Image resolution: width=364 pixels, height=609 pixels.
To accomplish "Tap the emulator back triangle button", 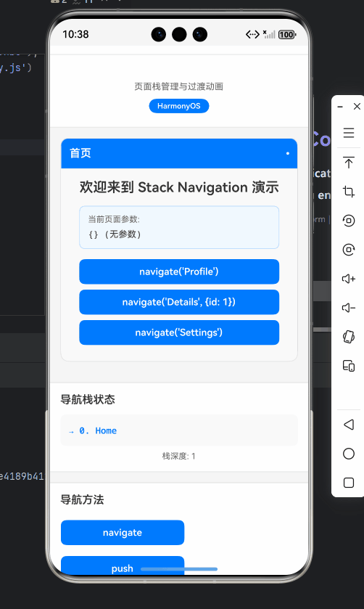I will pyautogui.click(x=349, y=425).
